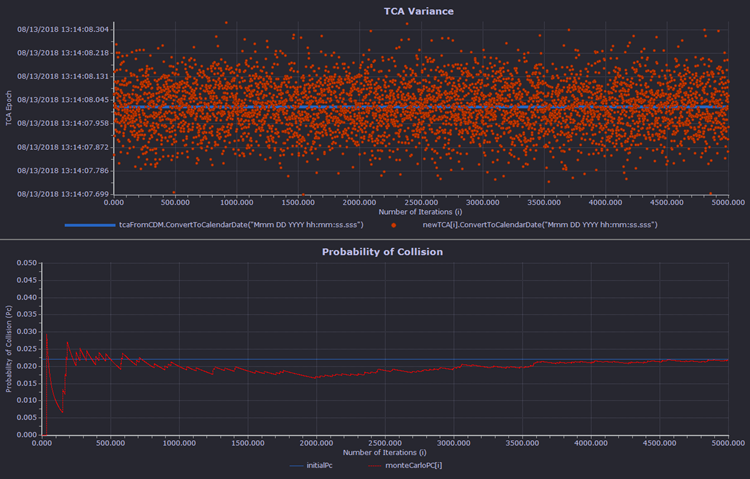Click the 0.020 Pc axis tick label
This screenshot has height=479, width=750.
click(27, 366)
